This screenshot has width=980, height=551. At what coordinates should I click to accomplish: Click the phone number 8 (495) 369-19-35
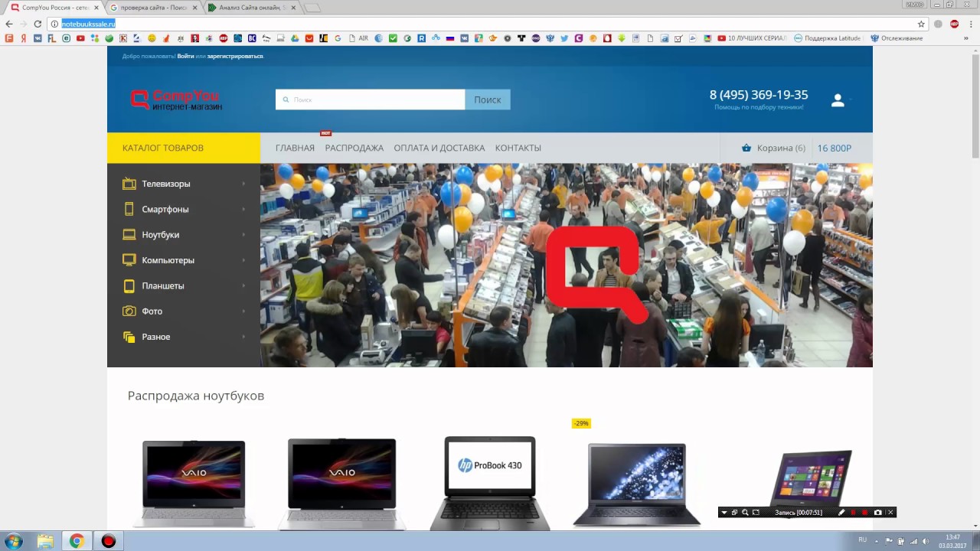click(759, 95)
